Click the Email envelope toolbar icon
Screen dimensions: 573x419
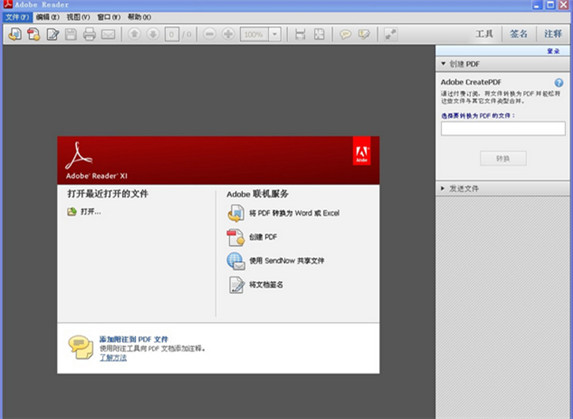tap(108, 35)
